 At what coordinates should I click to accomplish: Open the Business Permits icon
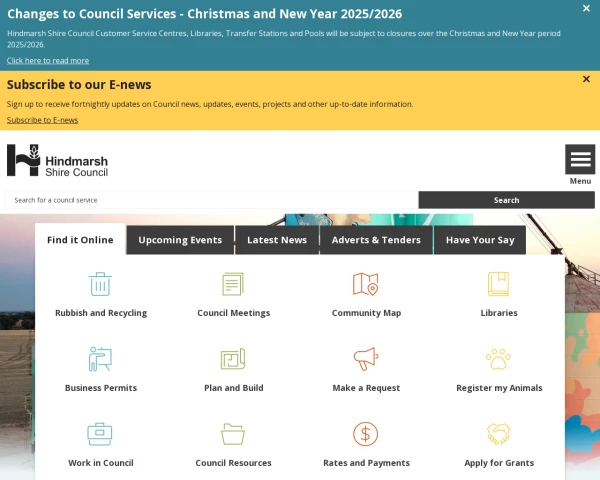[100, 359]
